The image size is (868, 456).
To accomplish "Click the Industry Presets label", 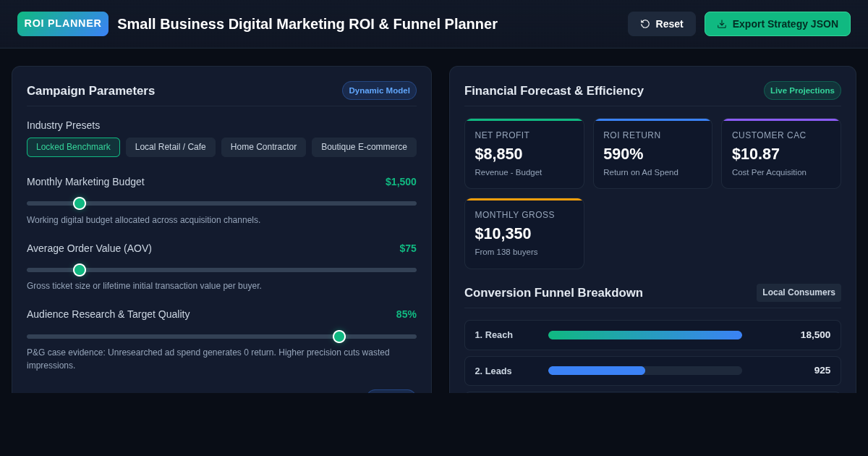I will click(x=64, y=125).
